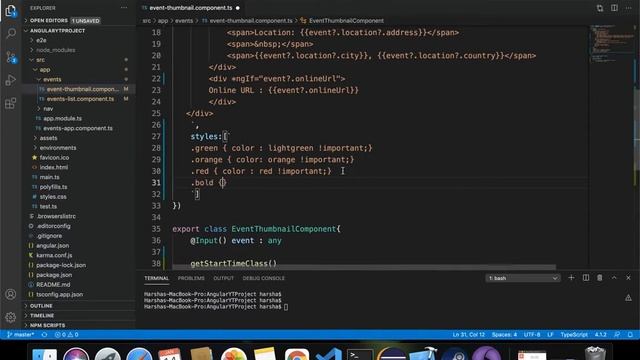640x360 pixels.
Task: Open Visual Studio Code in the dock
Action: click(x=329, y=354)
